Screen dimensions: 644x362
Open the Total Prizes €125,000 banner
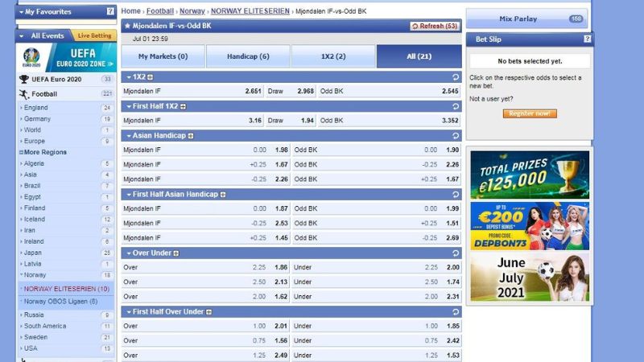click(530, 175)
